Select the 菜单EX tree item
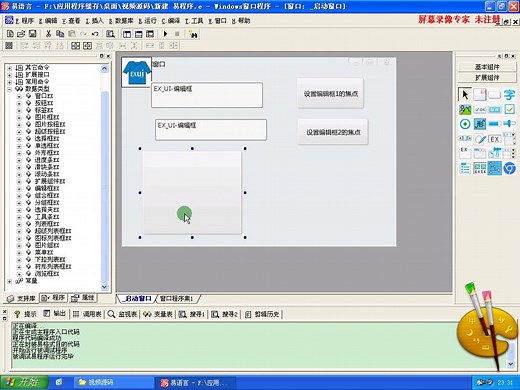This screenshot has width=520, height=390. pyautogui.click(x=44, y=253)
